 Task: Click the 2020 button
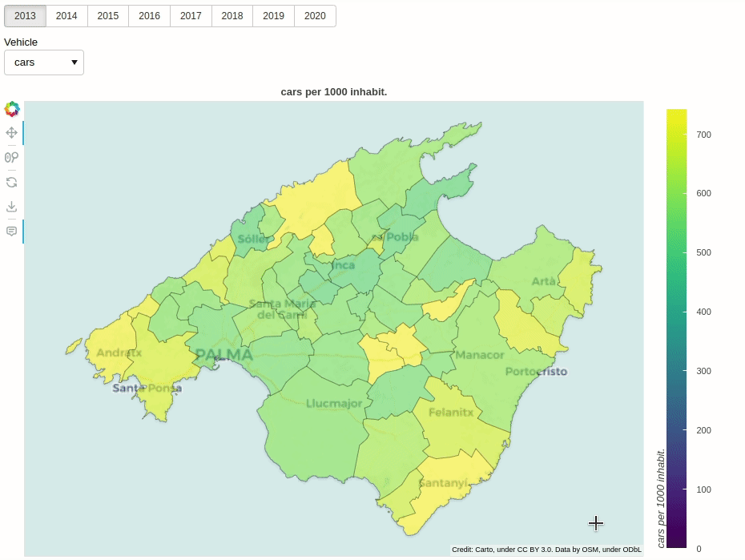pyautogui.click(x=315, y=15)
